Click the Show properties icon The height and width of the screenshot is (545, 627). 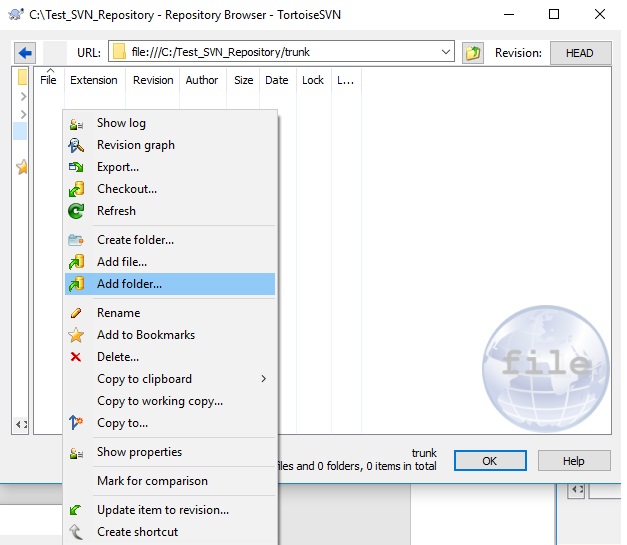pyautogui.click(x=76, y=453)
